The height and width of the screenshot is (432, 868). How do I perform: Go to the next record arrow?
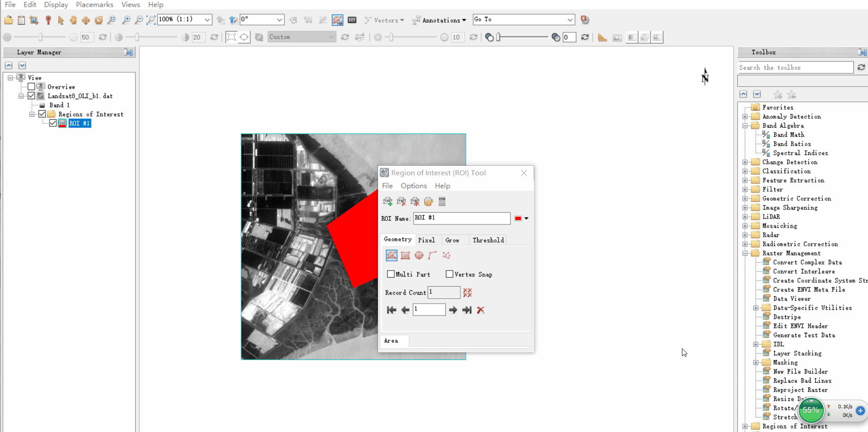(x=453, y=310)
